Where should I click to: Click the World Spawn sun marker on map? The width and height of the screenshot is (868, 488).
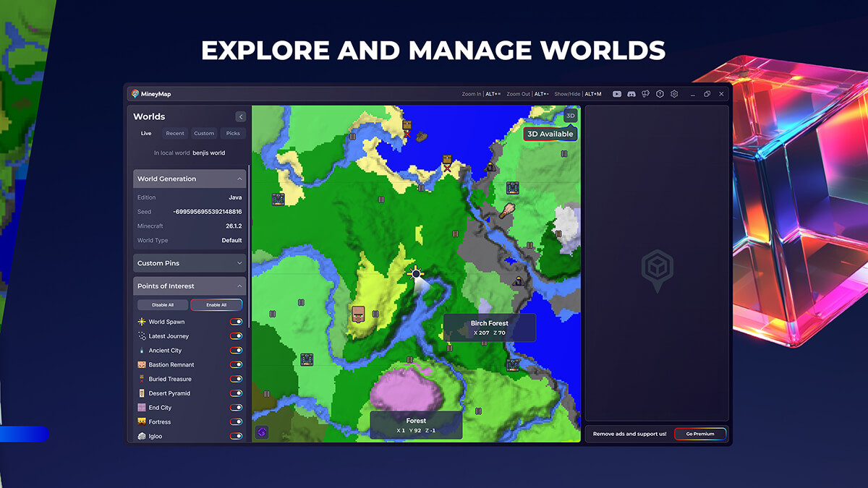415,274
